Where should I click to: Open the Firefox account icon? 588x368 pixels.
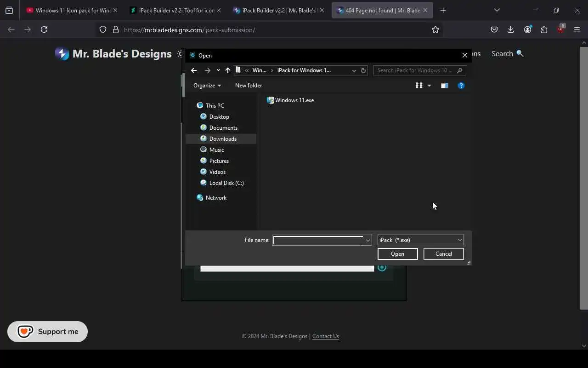[527, 29]
